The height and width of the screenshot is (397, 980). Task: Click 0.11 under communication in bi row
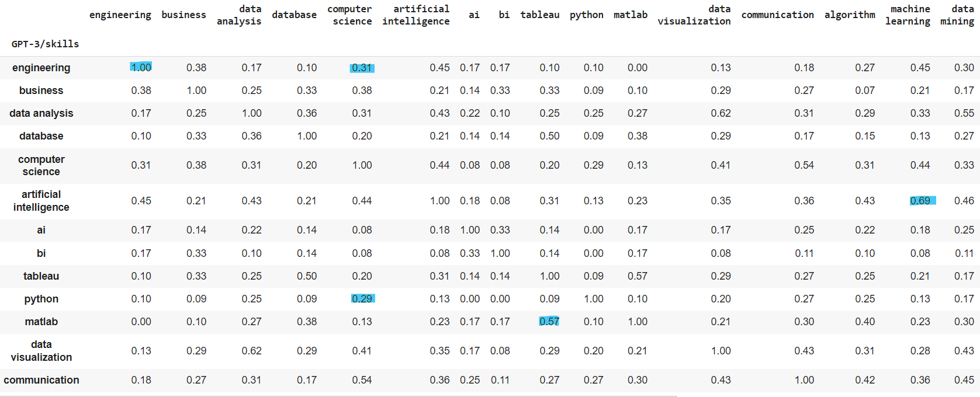tap(804, 253)
